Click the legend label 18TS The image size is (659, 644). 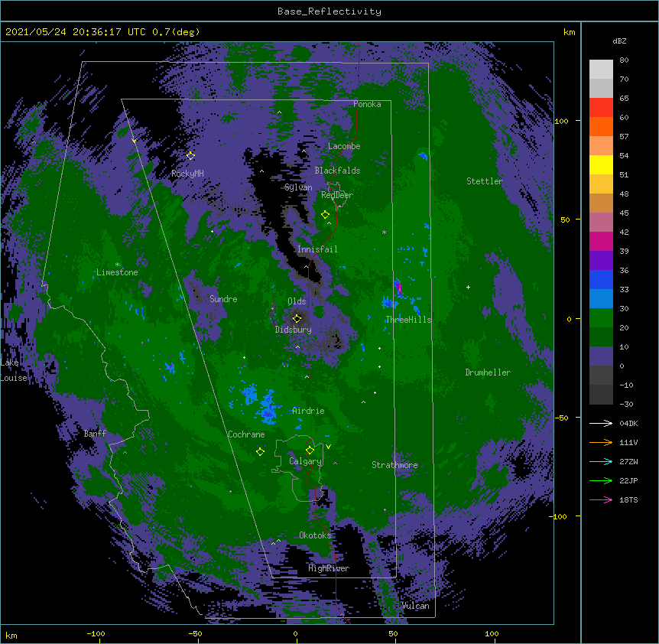(x=628, y=499)
